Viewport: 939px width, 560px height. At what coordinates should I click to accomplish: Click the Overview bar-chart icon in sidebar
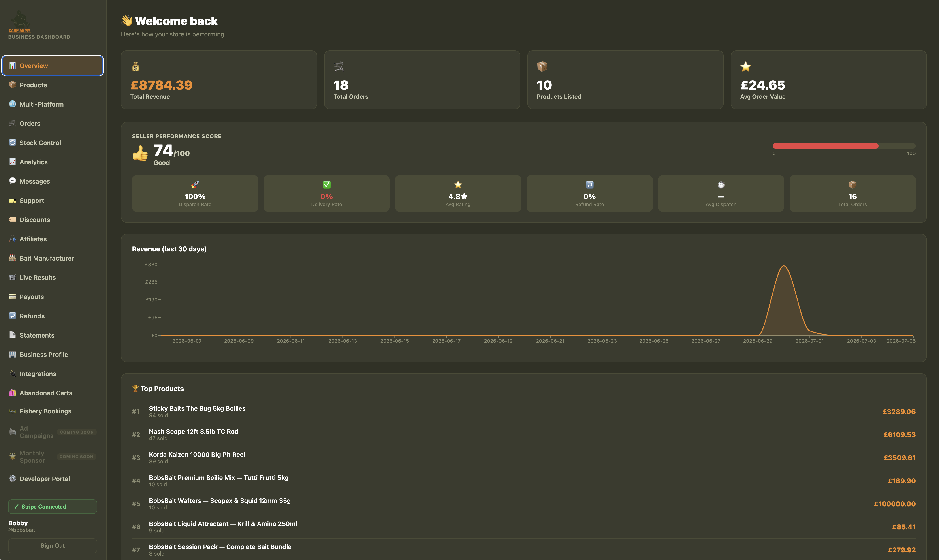(x=13, y=66)
